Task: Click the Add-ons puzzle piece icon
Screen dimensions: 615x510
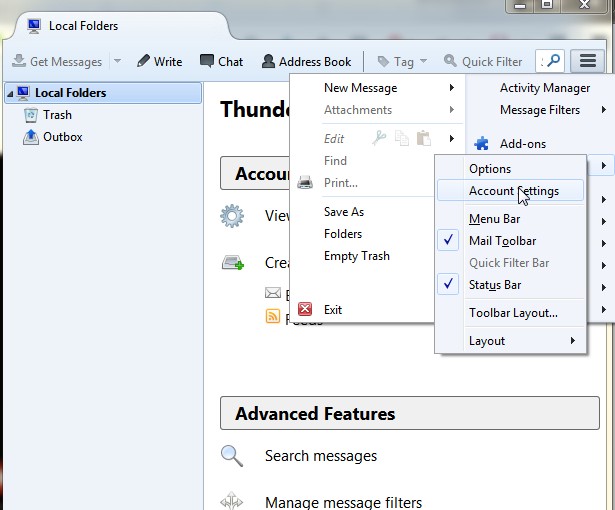Action: click(481, 144)
